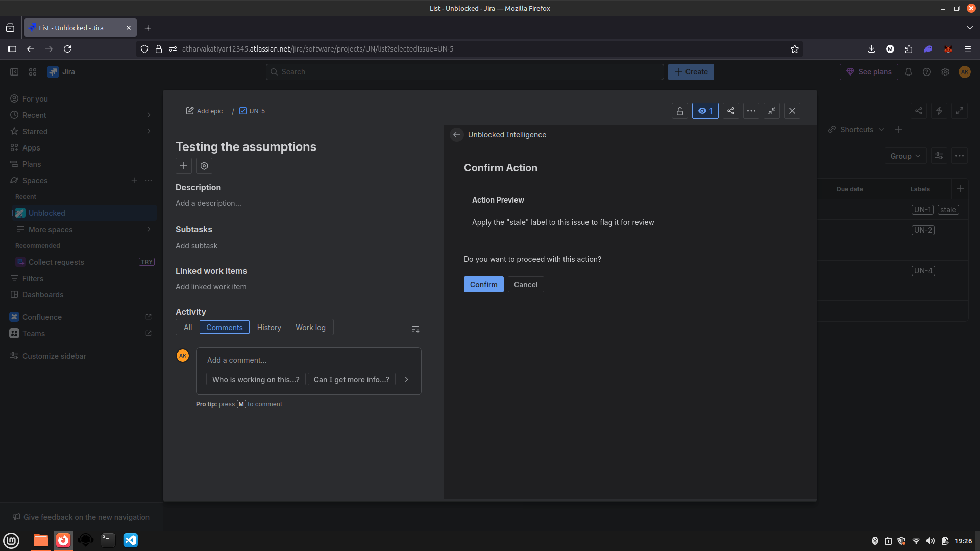The height and width of the screenshot is (551, 980).
Task: Expand the Recent sidebar chevron
Action: pos(149,115)
